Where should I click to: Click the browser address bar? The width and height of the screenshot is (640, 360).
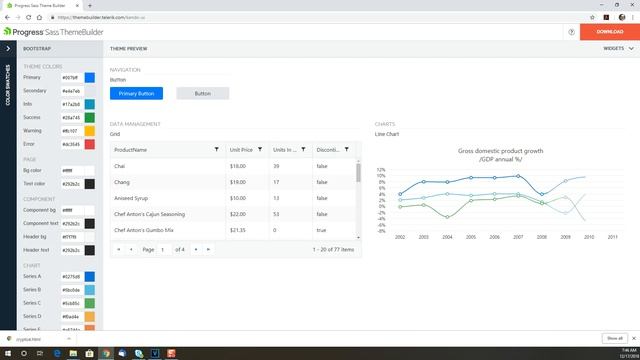click(x=318, y=18)
